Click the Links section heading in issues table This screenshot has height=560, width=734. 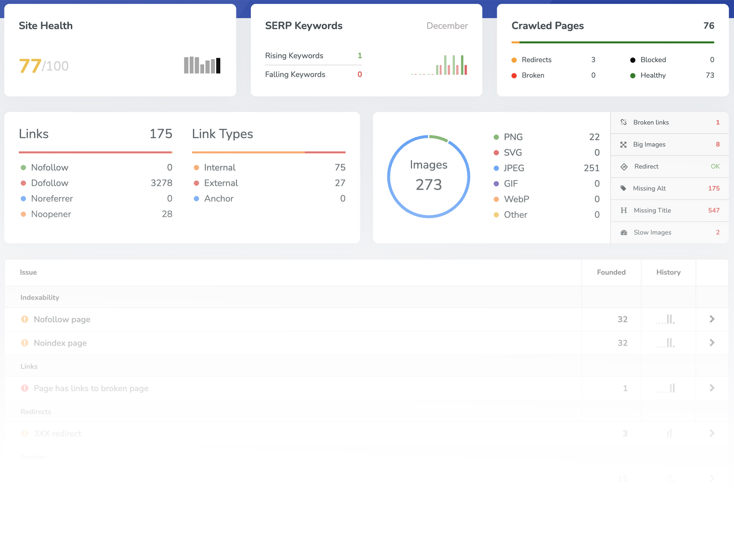(29, 366)
